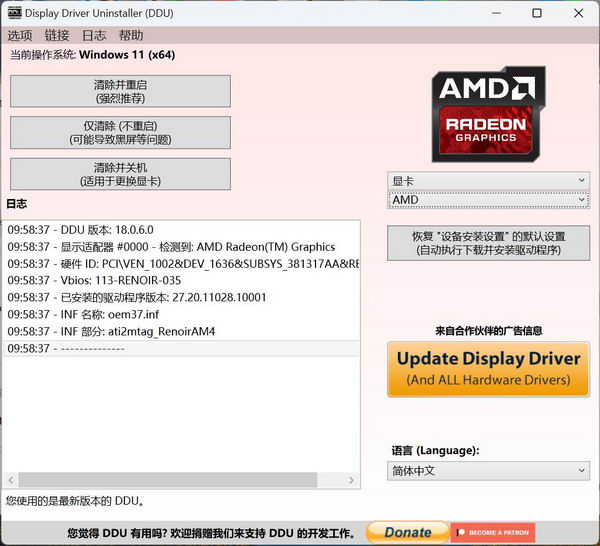
Task: Click 'Windows 11 (x64)' OS label
Action: point(127,55)
